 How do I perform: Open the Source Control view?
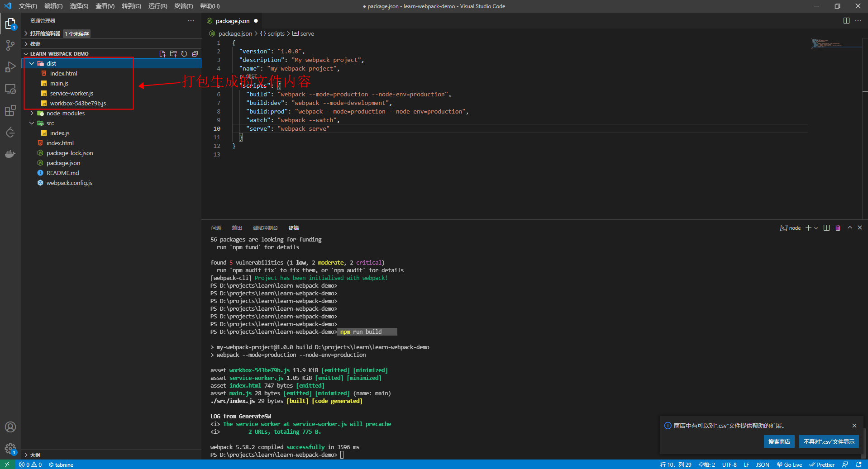coord(10,45)
